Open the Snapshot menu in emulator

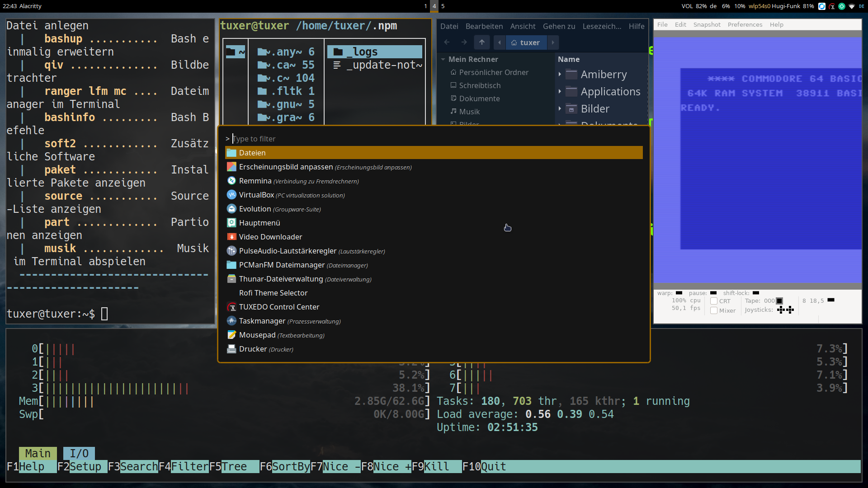click(707, 24)
